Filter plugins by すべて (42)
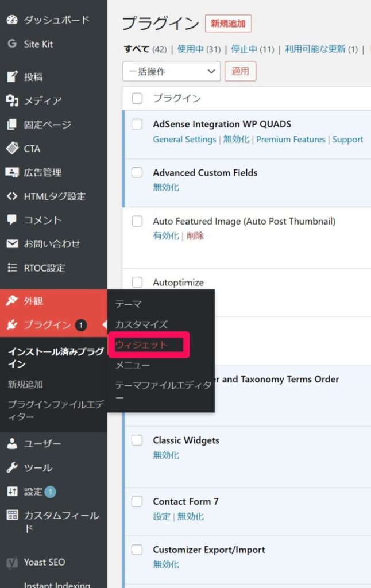 point(145,49)
